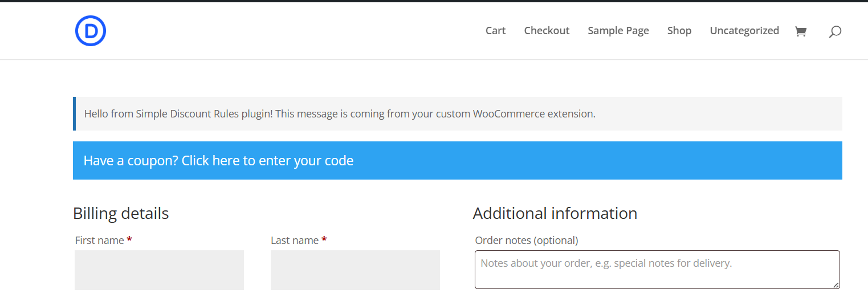Focus the First name input field
The image size is (868, 301).
(159, 270)
